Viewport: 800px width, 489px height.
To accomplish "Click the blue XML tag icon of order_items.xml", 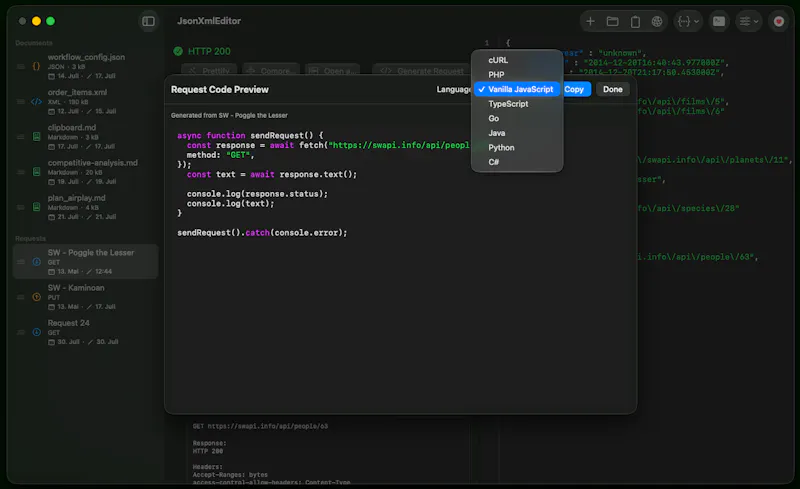I will (36, 102).
